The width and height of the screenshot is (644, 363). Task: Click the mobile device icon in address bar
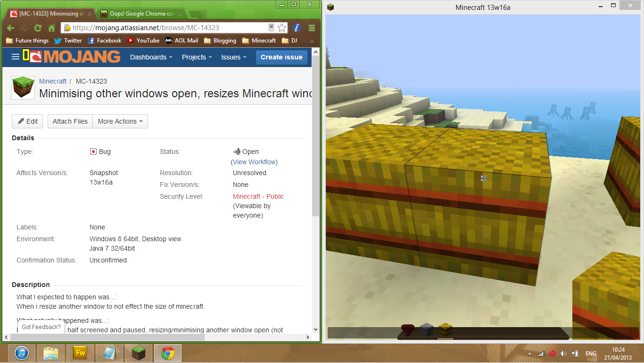point(272,27)
